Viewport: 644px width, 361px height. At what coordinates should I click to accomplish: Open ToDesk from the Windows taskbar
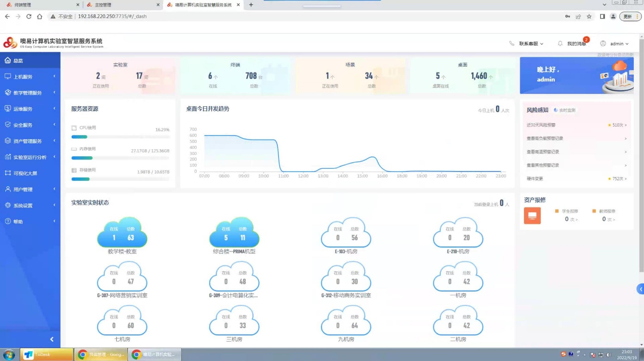pyautogui.click(x=47, y=355)
